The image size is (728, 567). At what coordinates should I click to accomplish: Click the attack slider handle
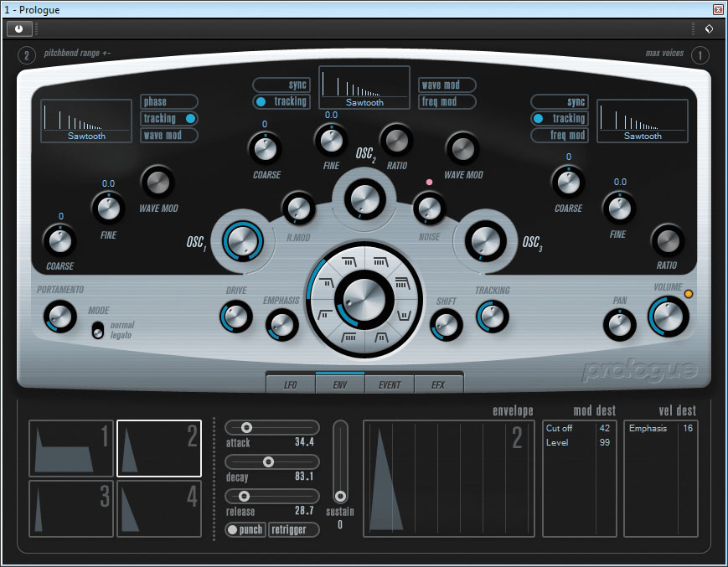tap(246, 427)
